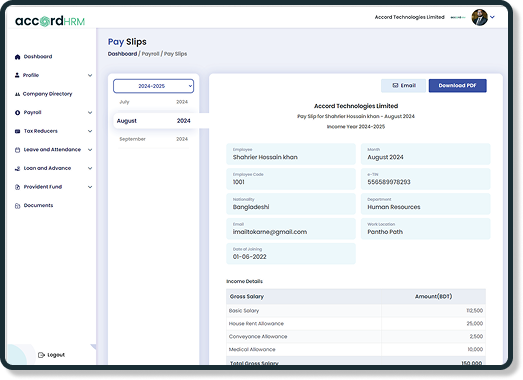Click the accordHRM logo
523x380 pixels.
click(50, 21)
